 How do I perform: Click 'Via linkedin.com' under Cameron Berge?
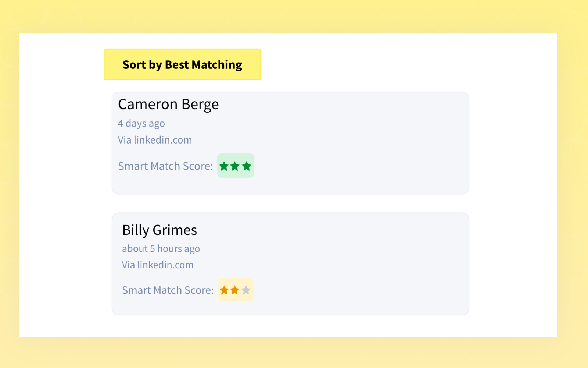pyautogui.click(x=155, y=140)
